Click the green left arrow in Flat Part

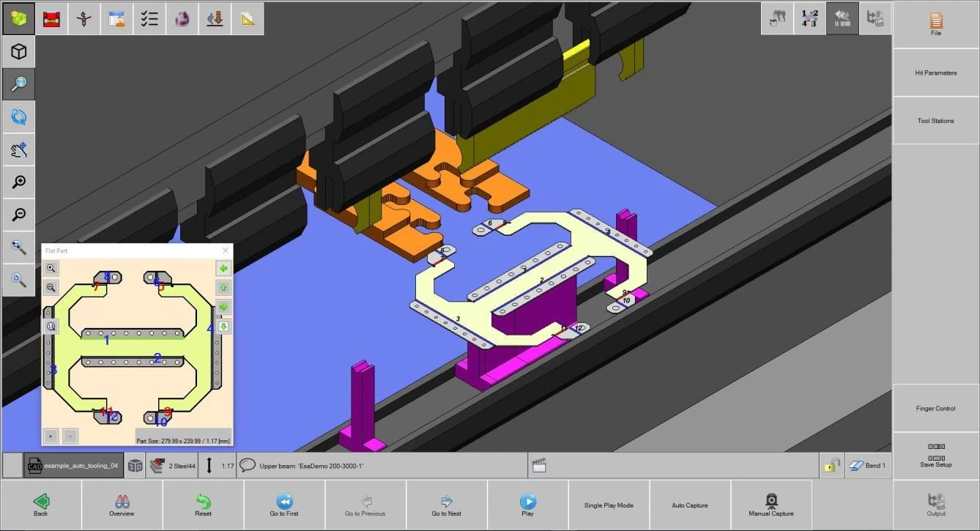tap(224, 268)
